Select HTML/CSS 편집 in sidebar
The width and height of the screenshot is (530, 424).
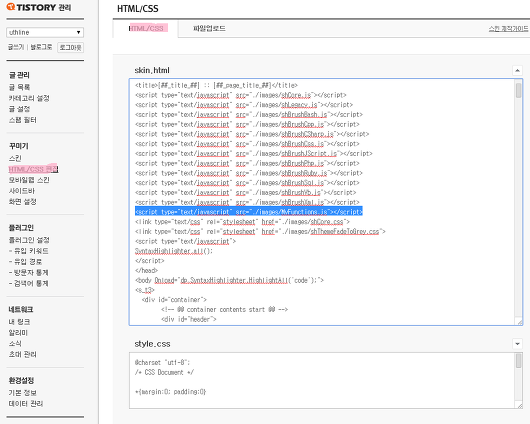33,169
